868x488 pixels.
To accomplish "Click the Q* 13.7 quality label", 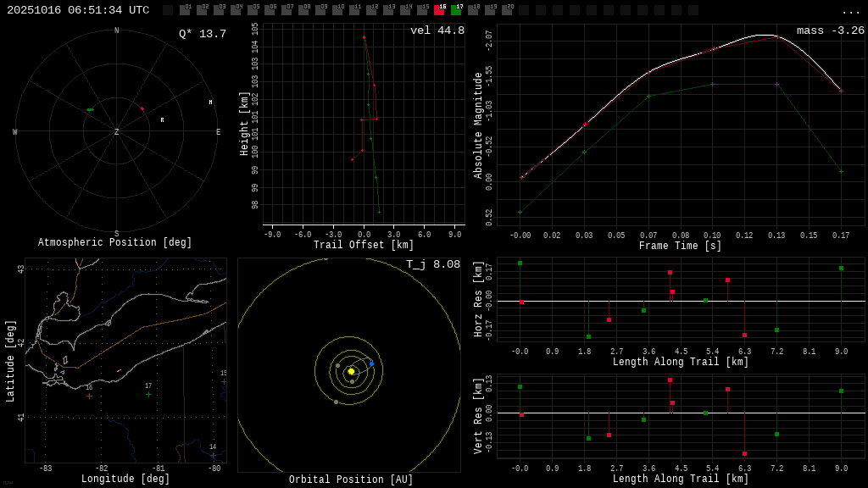I will (x=202, y=34).
